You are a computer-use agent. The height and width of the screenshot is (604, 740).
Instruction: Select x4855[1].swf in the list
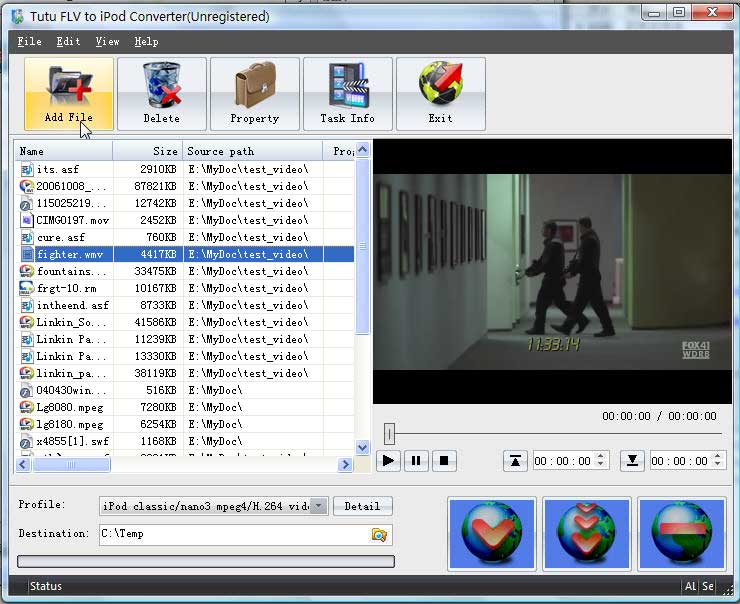(185, 441)
